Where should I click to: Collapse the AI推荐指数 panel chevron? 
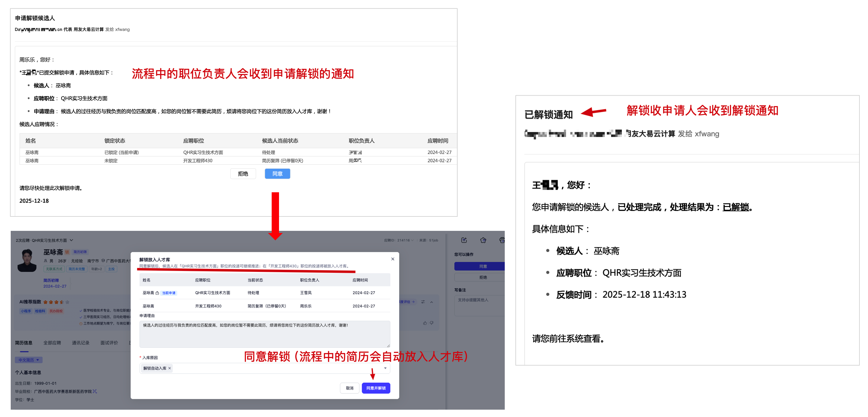432,302
